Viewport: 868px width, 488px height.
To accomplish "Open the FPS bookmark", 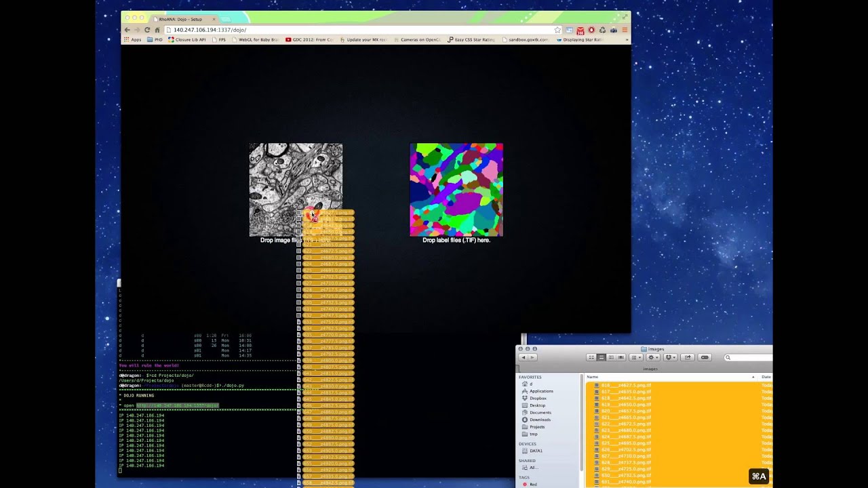I will click(x=218, y=39).
